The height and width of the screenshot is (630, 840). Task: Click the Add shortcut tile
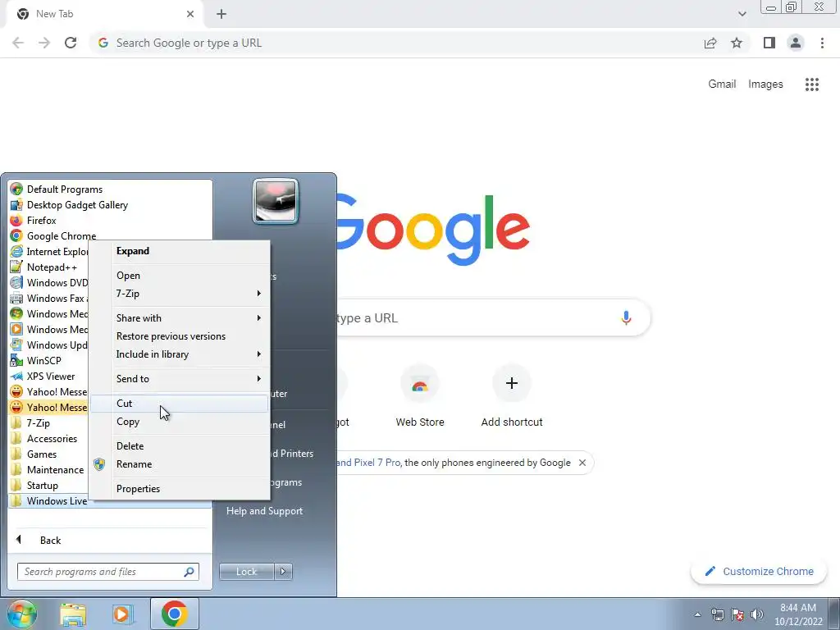point(512,396)
